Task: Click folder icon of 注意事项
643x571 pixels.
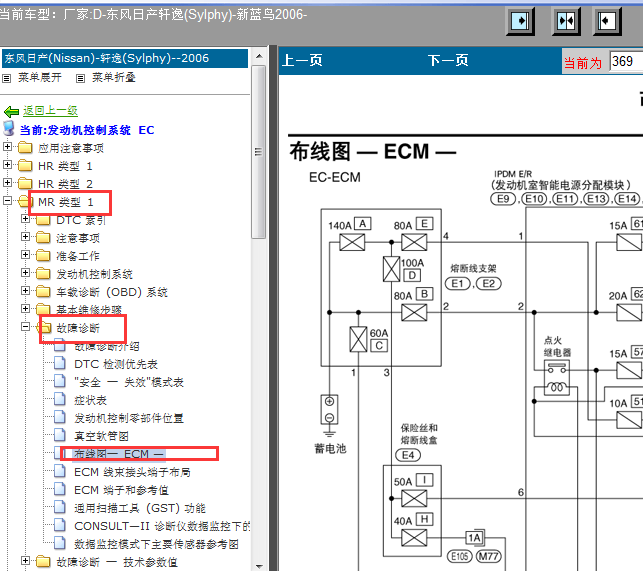Action: [43, 237]
